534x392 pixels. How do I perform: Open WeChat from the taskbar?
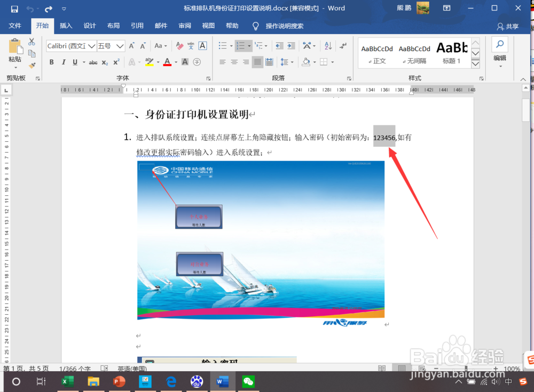248,381
